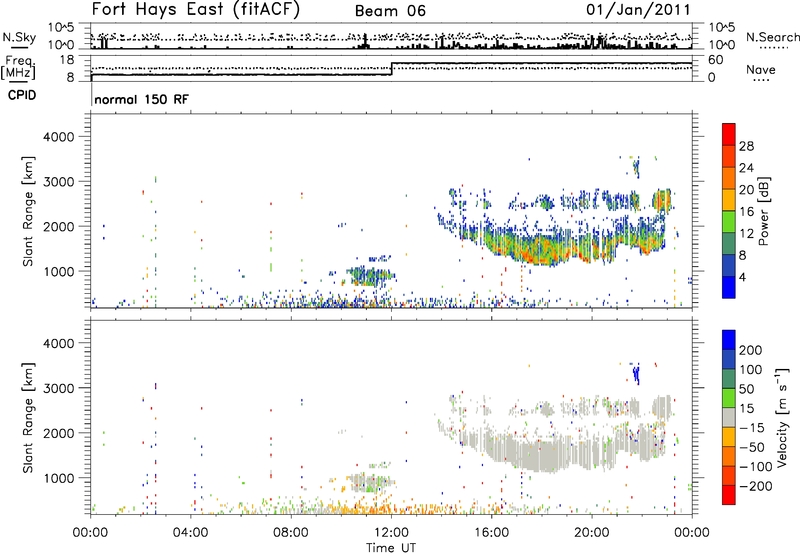Select the 'Velocity [m s-1]' colorbar title

(782, 417)
